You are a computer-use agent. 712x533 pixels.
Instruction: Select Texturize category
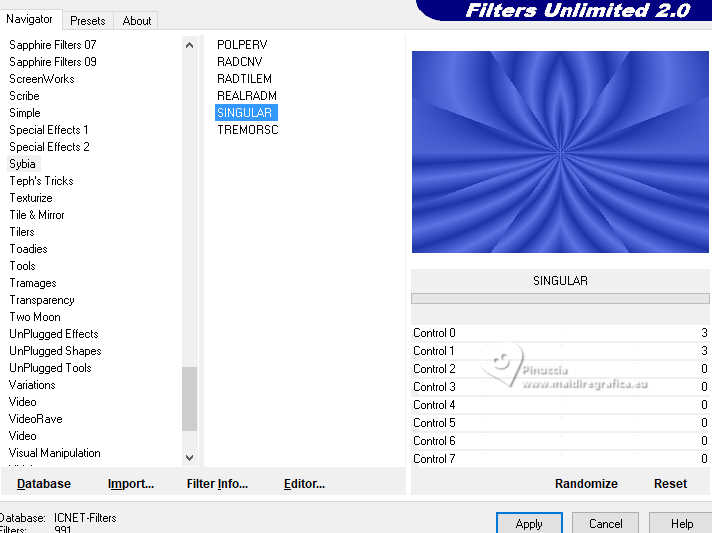coord(31,198)
